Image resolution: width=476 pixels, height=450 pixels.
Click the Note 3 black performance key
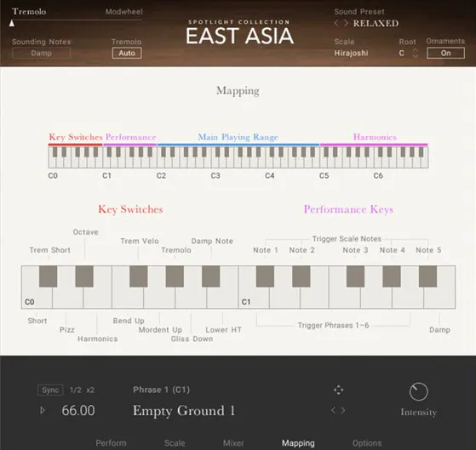click(355, 276)
